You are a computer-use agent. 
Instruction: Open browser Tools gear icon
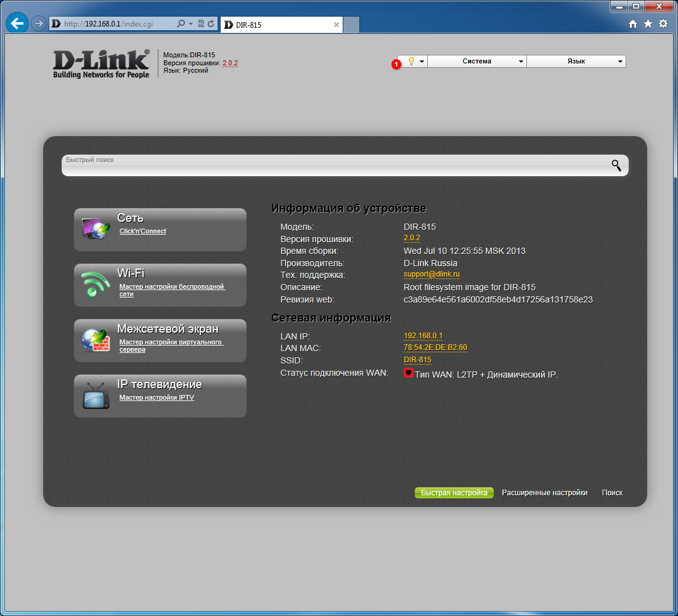coord(663,24)
